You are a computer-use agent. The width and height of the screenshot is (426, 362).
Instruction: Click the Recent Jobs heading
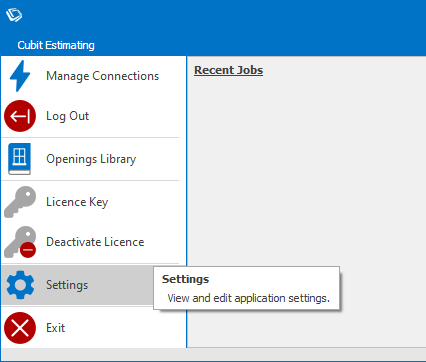click(229, 70)
